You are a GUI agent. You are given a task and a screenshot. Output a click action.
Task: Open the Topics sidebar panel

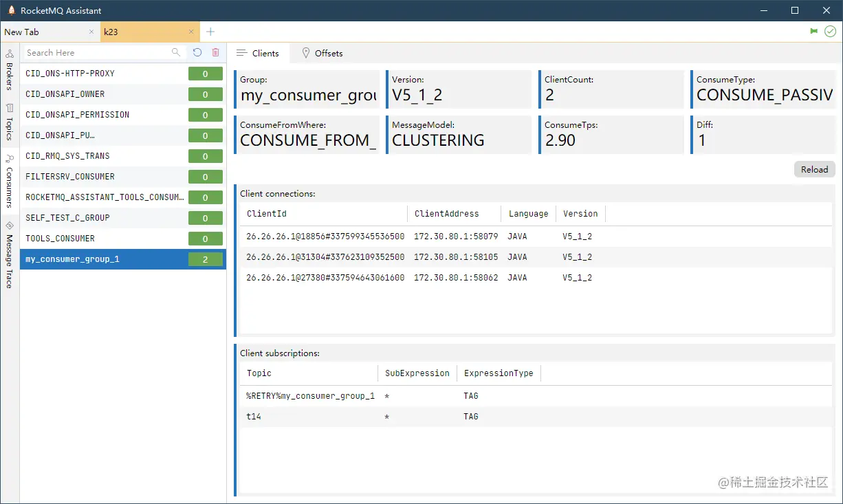[10, 122]
